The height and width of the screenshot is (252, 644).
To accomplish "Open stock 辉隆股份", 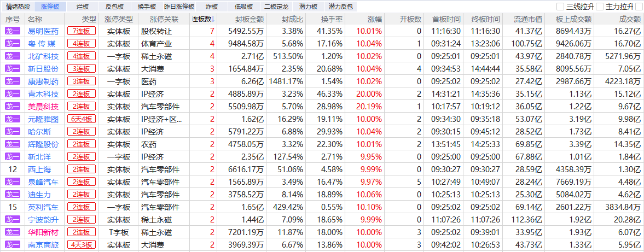I will pos(43,144).
